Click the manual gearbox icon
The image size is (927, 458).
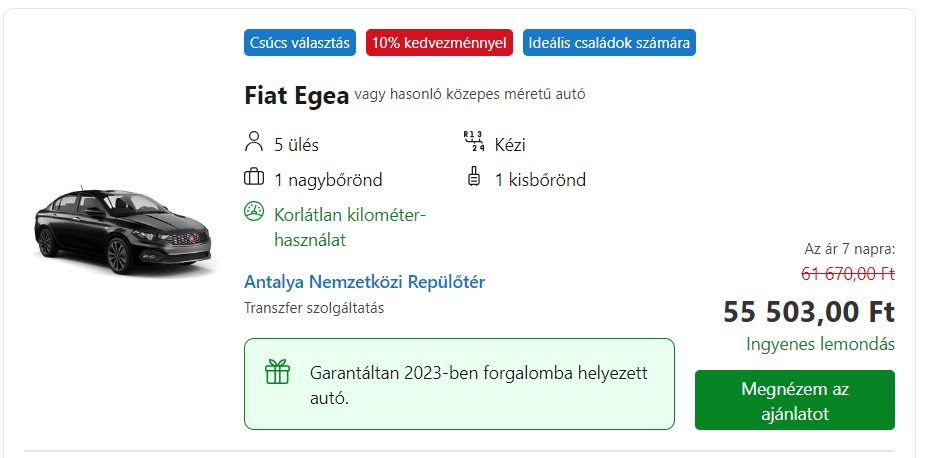click(474, 142)
